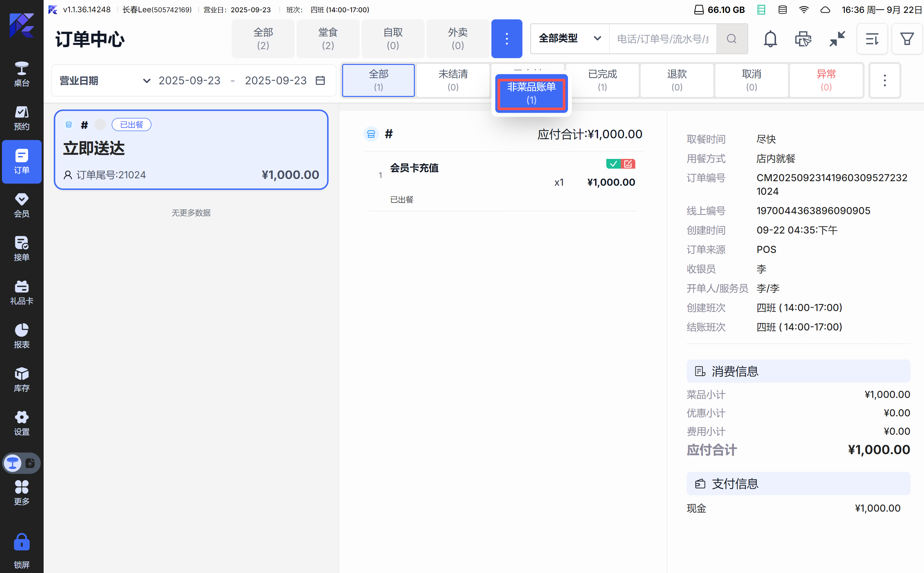Viewport: 924px width, 573px height.
Task: Open the notification bell icon
Action: (x=770, y=39)
